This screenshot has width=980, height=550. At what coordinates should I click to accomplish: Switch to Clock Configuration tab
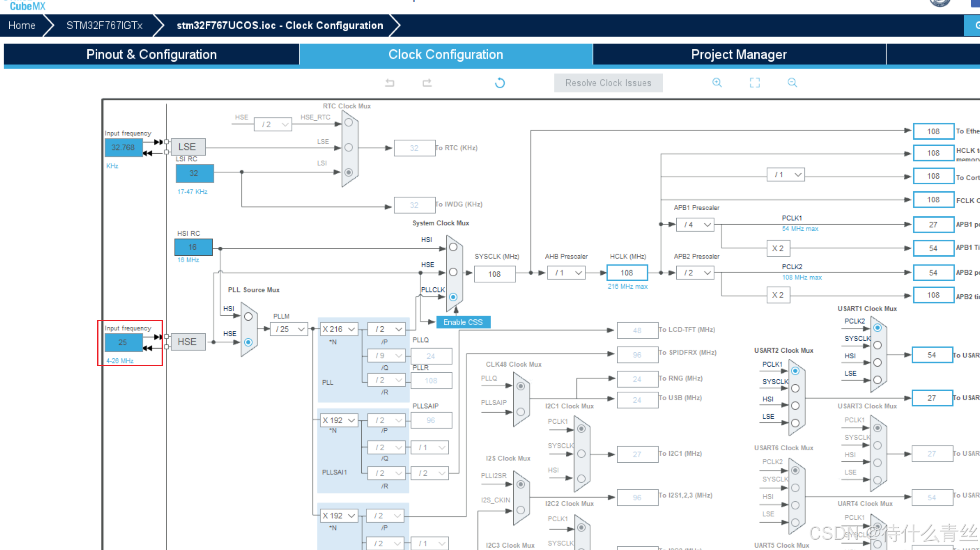tap(446, 55)
